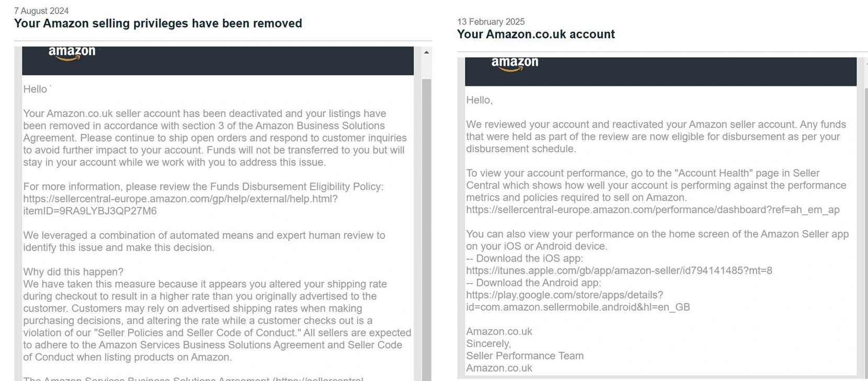
Task: Open the iOS Amazon Seller app download link
Action: pyautogui.click(x=619, y=270)
